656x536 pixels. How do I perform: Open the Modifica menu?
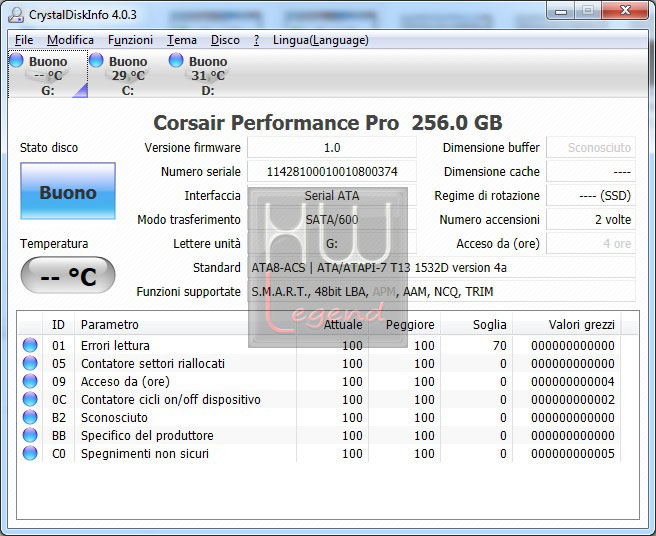pyautogui.click(x=70, y=40)
